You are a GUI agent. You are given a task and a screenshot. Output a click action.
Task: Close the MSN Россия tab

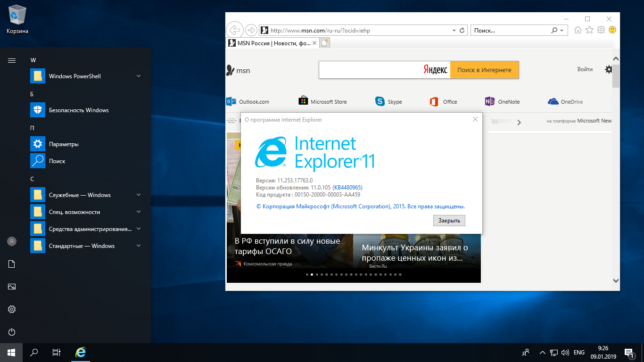pos(315,43)
